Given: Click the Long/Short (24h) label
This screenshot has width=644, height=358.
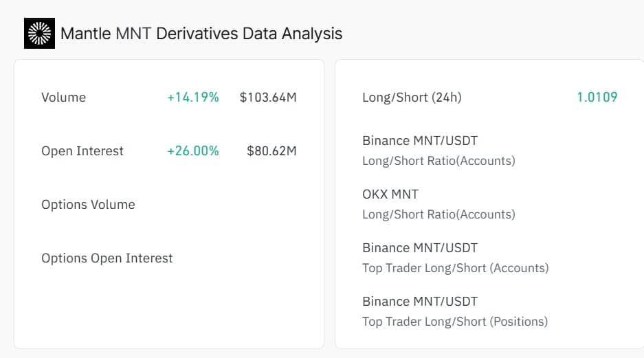Looking at the screenshot, I should pos(412,98).
